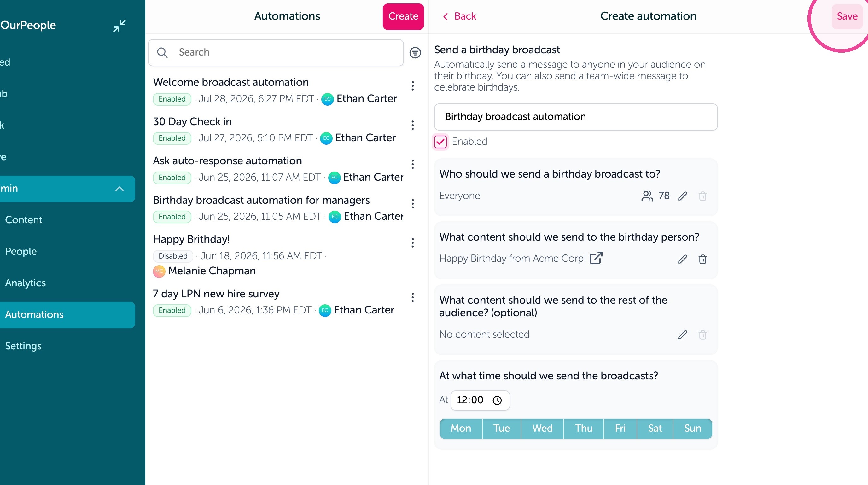The height and width of the screenshot is (485, 868).
Task: Focus the automation name input field
Action: 575,117
